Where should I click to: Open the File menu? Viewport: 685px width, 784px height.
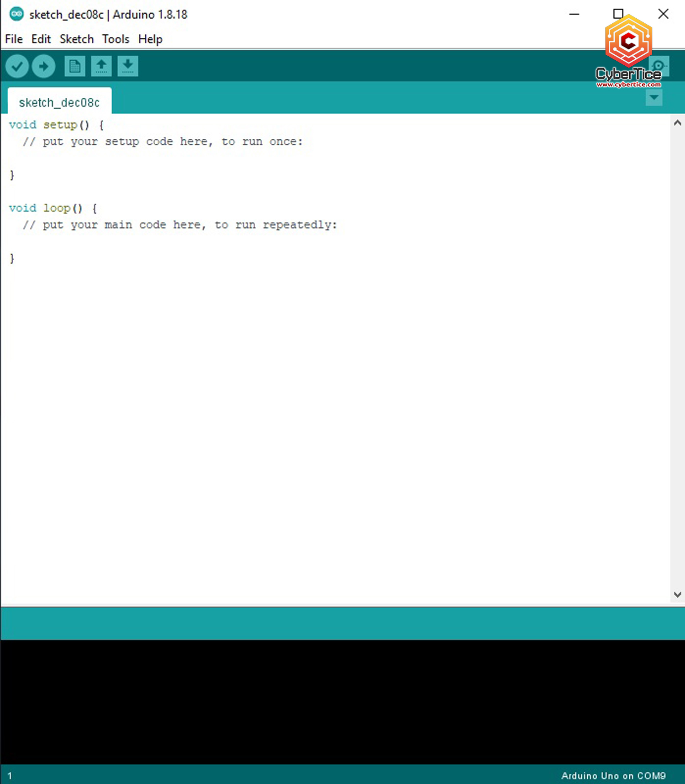[x=14, y=39]
